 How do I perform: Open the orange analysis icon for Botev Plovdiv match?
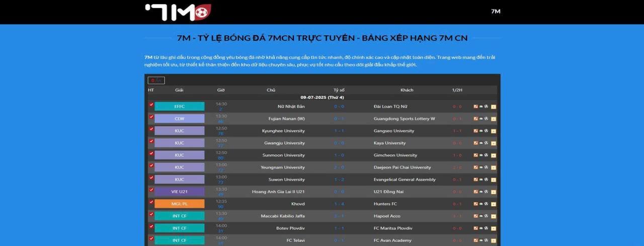[475, 228]
